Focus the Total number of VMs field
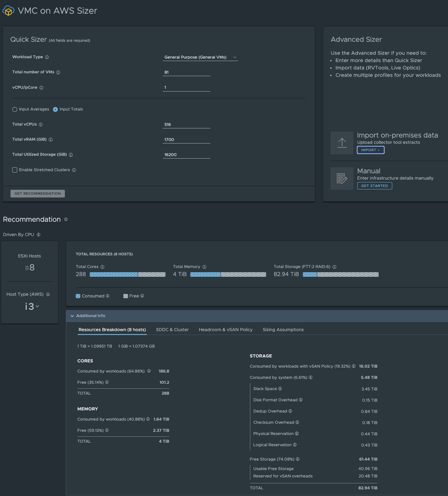This screenshot has height=496, width=448. (x=186, y=72)
